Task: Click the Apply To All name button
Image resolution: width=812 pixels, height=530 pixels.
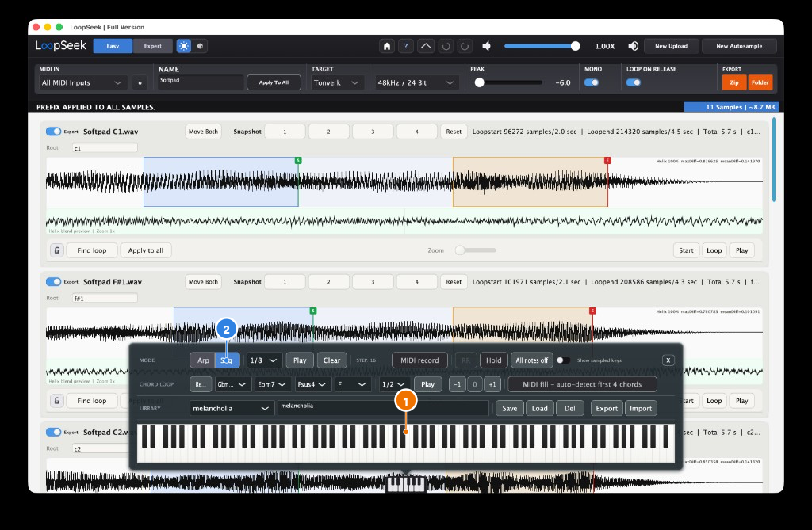Action: 274,83
